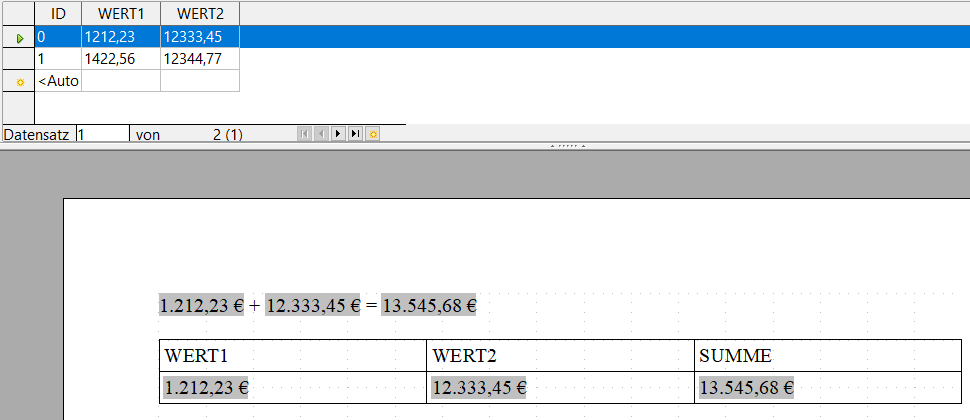Click result field 13.545,68 € in formula line

(x=429, y=305)
